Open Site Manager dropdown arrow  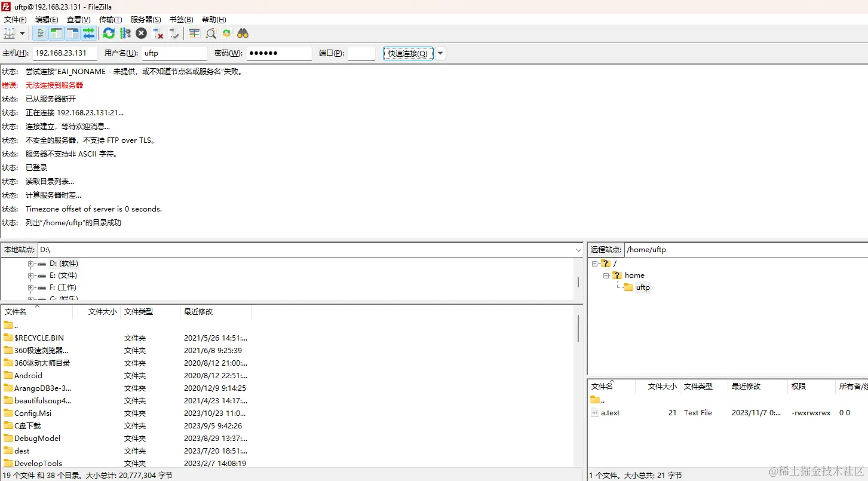coord(23,33)
